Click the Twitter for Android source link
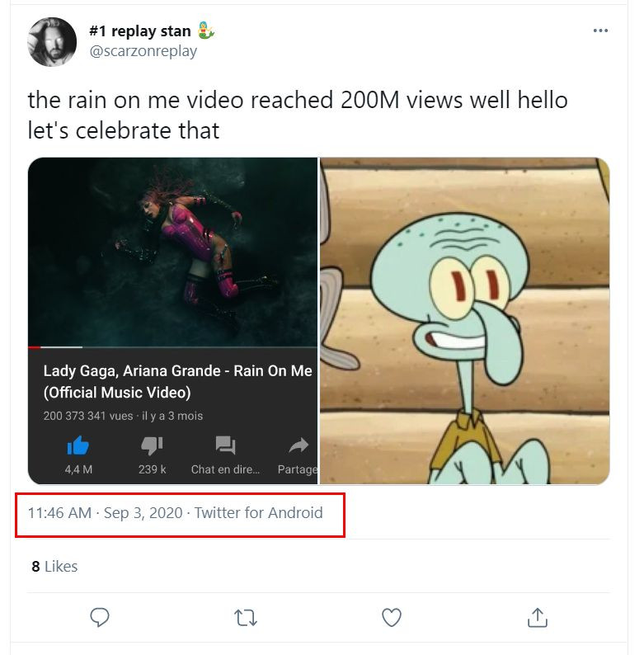Screen dimensions: 644x655 tap(258, 513)
